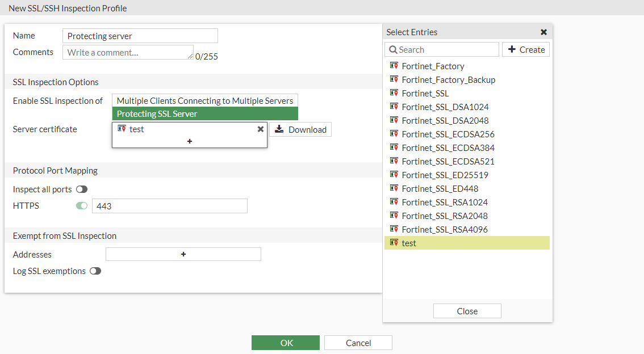
Task: Click the plus icon on the Create button
Action: click(515, 49)
